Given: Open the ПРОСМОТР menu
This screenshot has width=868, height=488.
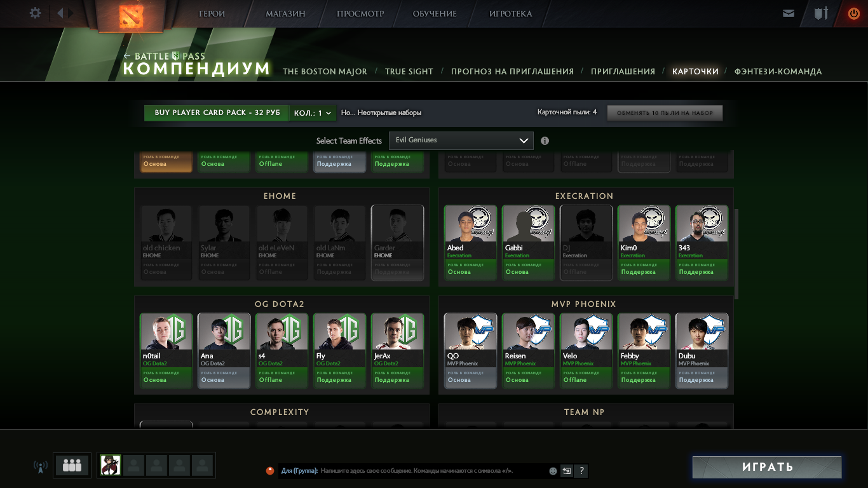Looking at the screenshot, I should 360,14.
